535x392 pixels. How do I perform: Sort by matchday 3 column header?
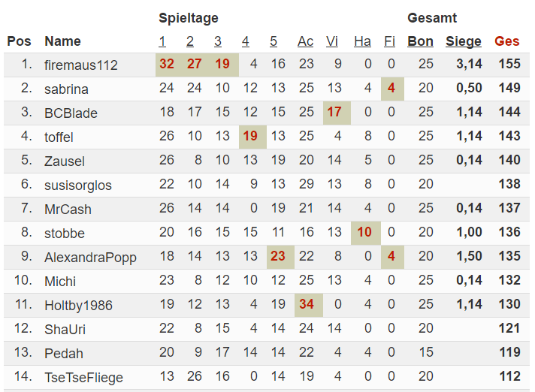coord(218,41)
